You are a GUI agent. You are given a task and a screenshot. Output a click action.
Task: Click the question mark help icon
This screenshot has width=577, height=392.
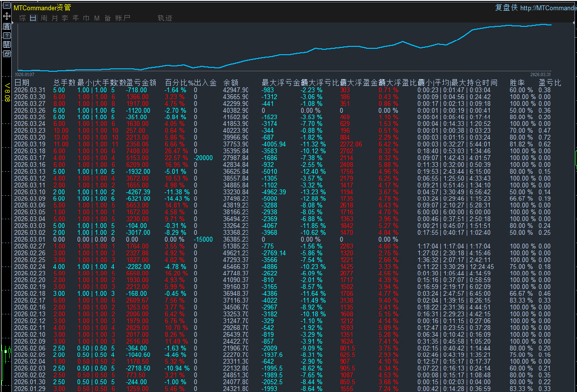pyautogui.click(x=6, y=36)
